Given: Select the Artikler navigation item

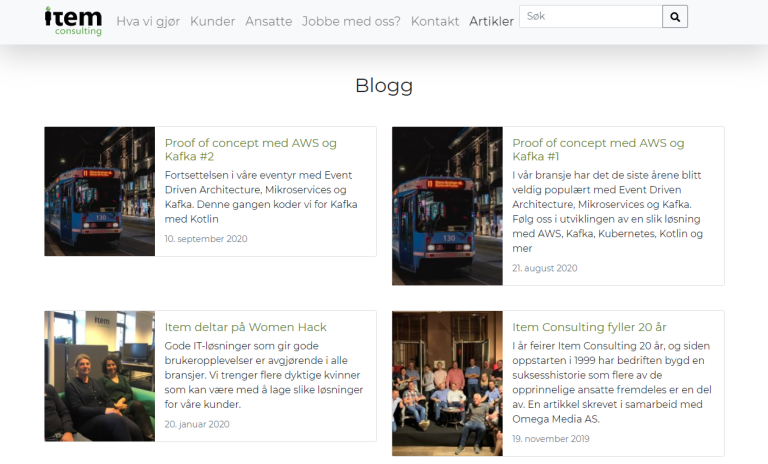Looking at the screenshot, I should point(491,22).
